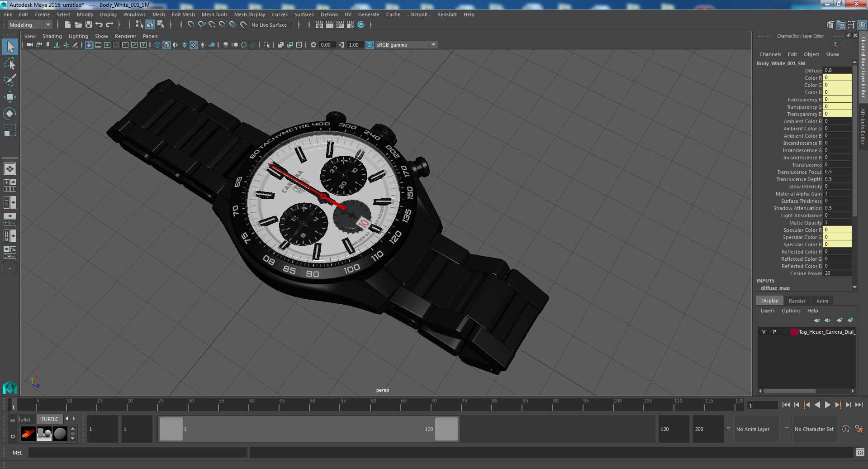
Task: Click Select by component type icon
Action: 160,25
